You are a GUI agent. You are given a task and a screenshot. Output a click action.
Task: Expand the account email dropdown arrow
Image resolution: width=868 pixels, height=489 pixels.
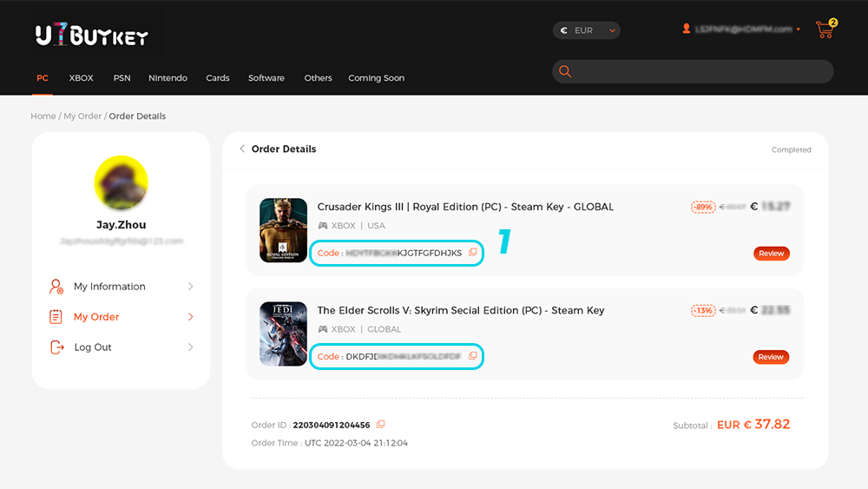click(799, 30)
